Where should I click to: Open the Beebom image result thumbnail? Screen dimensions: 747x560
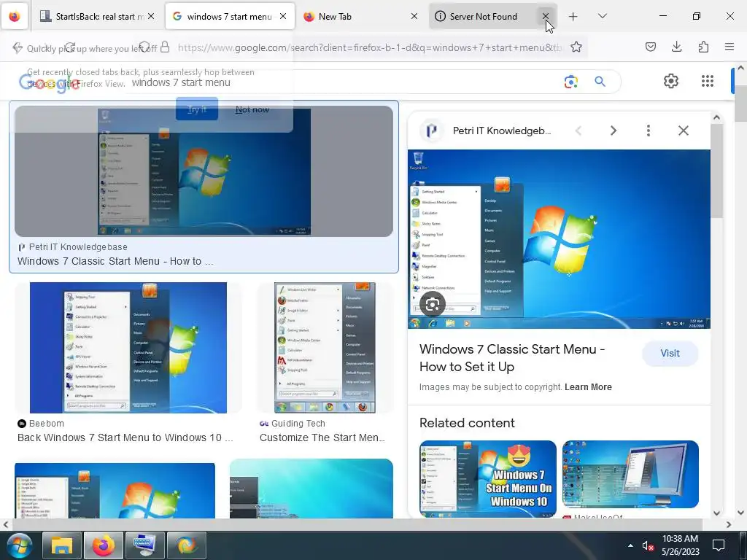pyautogui.click(x=128, y=348)
